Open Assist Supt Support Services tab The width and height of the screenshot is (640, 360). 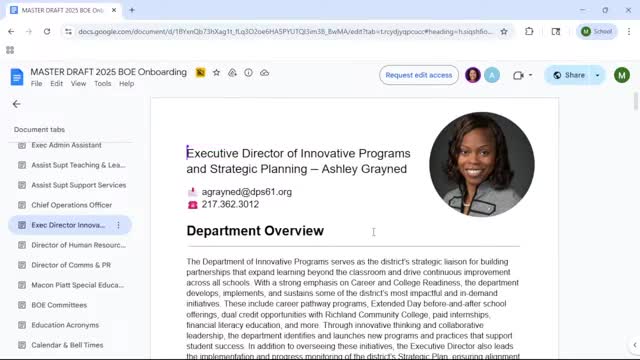pos(70,185)
